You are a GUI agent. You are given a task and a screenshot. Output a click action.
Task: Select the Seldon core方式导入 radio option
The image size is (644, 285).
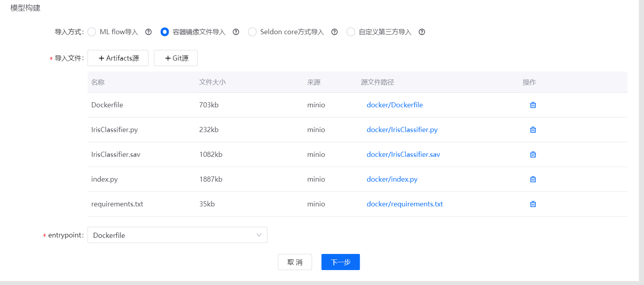coord(252,32)
